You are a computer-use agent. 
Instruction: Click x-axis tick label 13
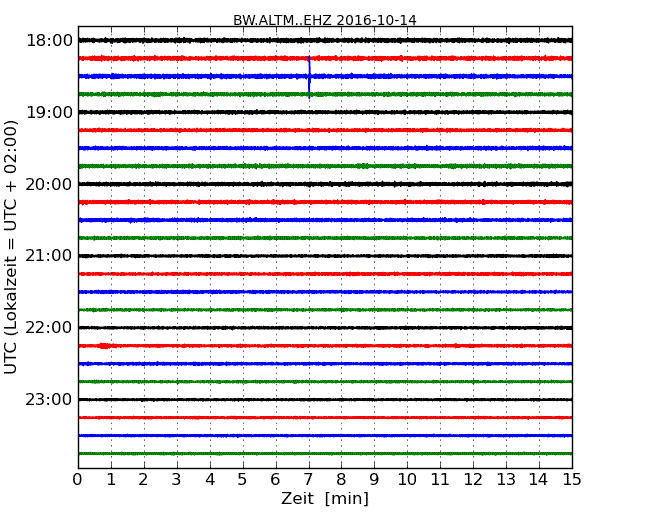tap(506, 479)
